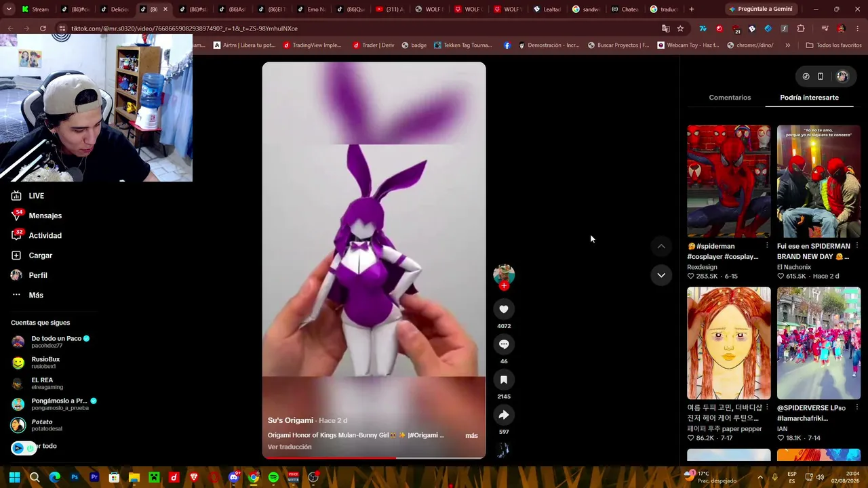This screenshot has height=488, width=868.
Task: Open the Rexdesign spiderman cosplayer thumbnail
Action: click(x=729, y=181)
